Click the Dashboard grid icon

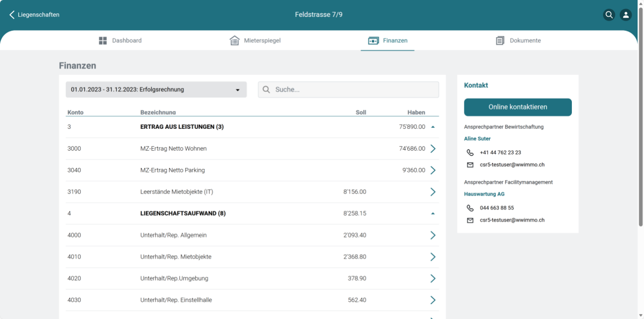(103, 40)
